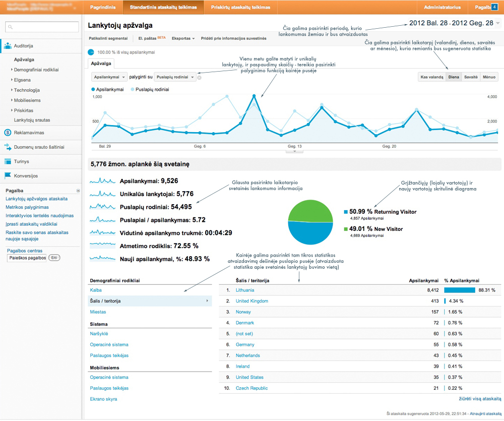Open the Reklamavimas dollar icon

point(8,133)
